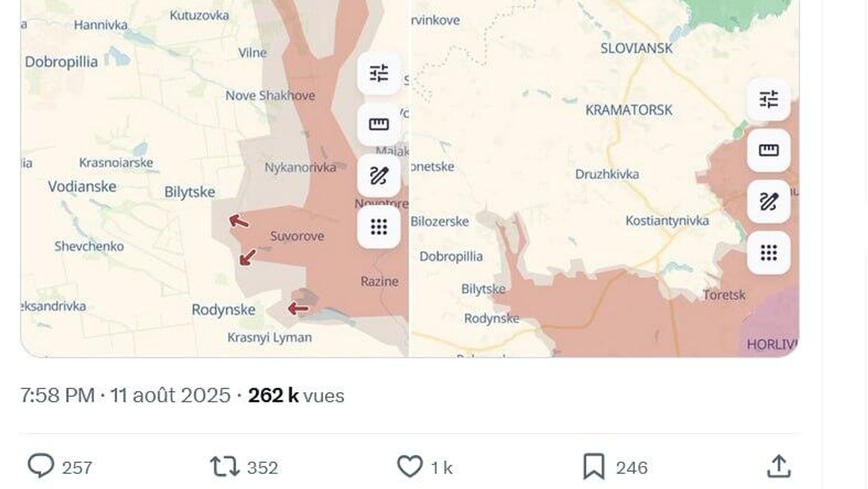Open left map grid menu icon

(x=379, y=227)
